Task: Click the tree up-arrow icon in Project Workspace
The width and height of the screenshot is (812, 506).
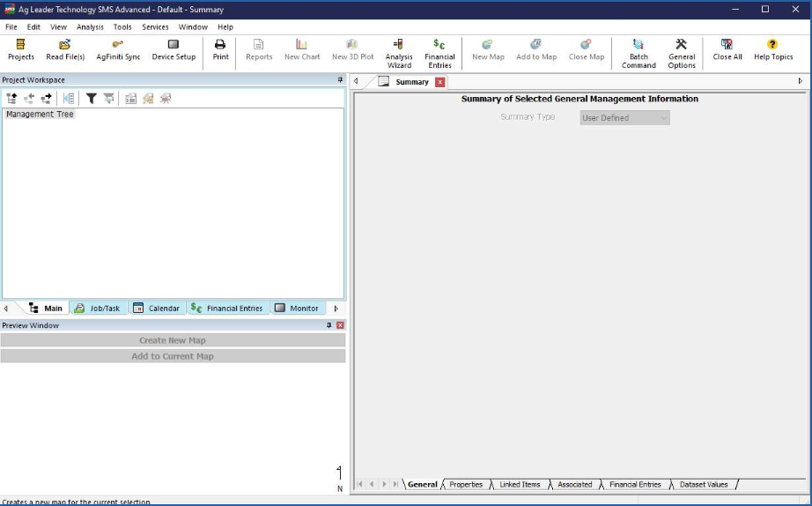Action: (11, 99)
